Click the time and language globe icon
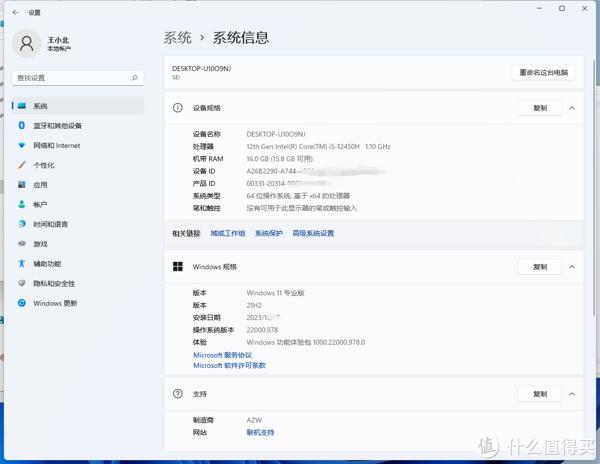Screen dimensions: 600x464 [22, 224]
